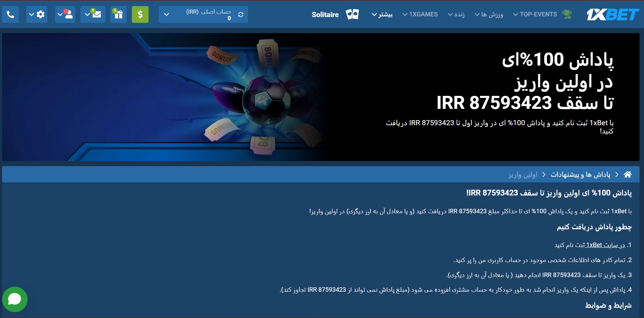Image resolution: width=644 pixels, height=318 pixels.
Task: Click the home icon in breadcrumb
Action: tap(628, 174)
